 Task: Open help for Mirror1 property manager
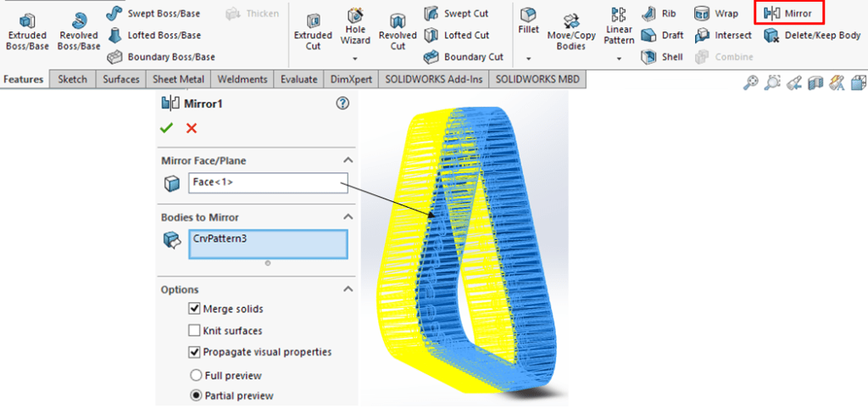coord(342,104)
